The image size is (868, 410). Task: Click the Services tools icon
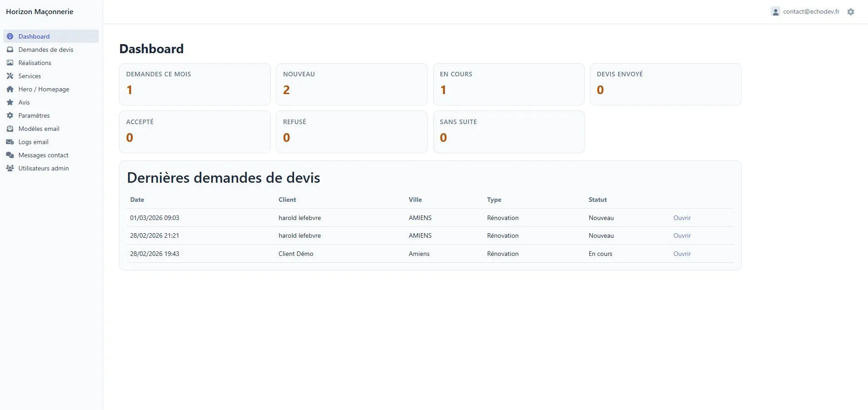[x=10, y=76]
